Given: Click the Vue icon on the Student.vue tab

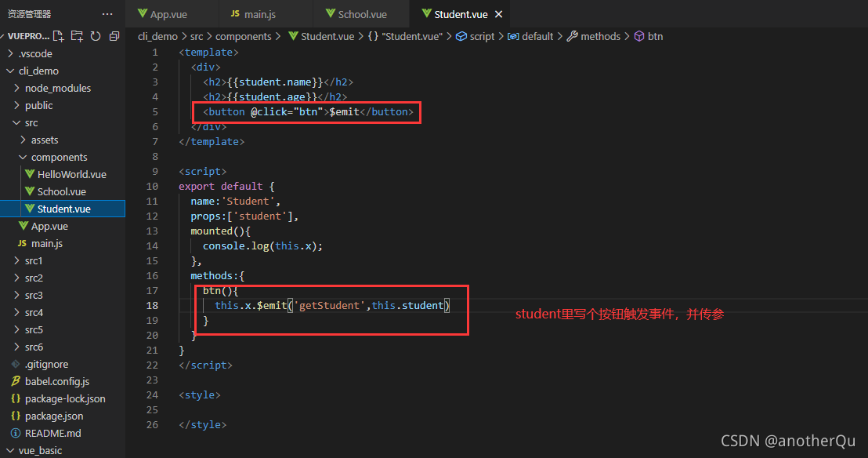Looking at the screenshot, I should tap(426, 14).
